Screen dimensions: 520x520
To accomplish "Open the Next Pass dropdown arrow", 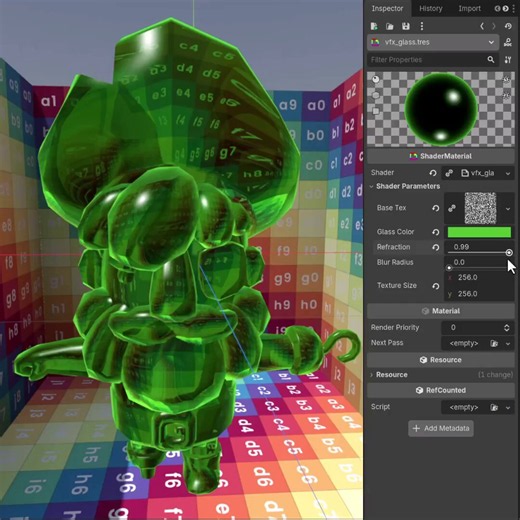I will point(508,343).
